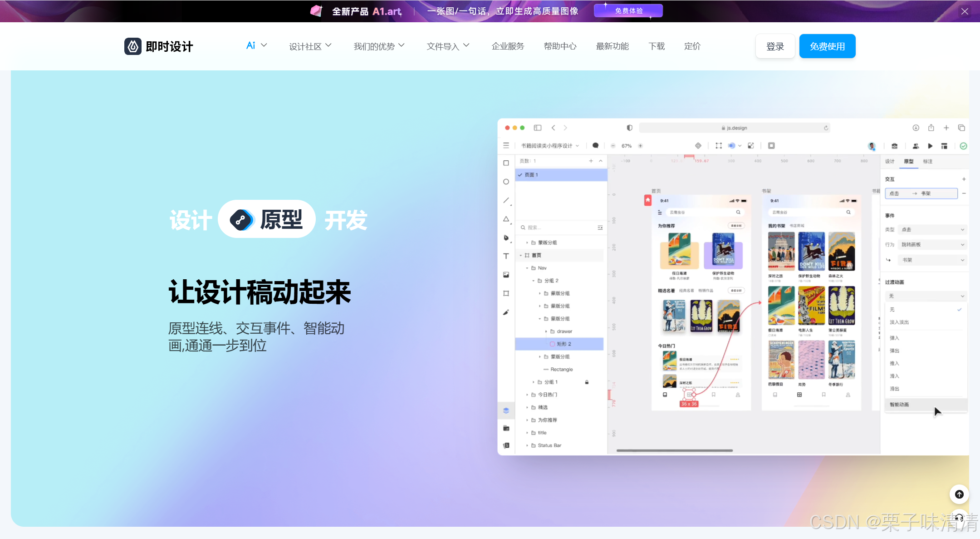Choose the 淡入淡出 transition option

pyautogui.click(x=899, y=322)
